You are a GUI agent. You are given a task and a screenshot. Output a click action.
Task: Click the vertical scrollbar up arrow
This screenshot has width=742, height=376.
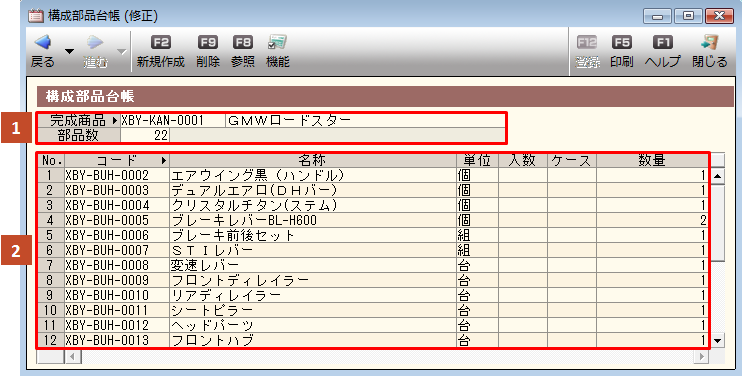pyautogui.click(x=717, y=176)
